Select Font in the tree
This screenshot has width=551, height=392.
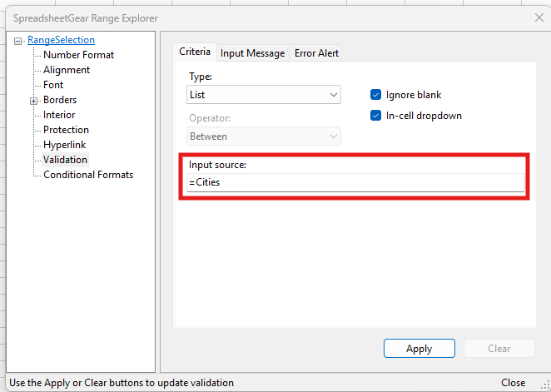tap(53, 85)
